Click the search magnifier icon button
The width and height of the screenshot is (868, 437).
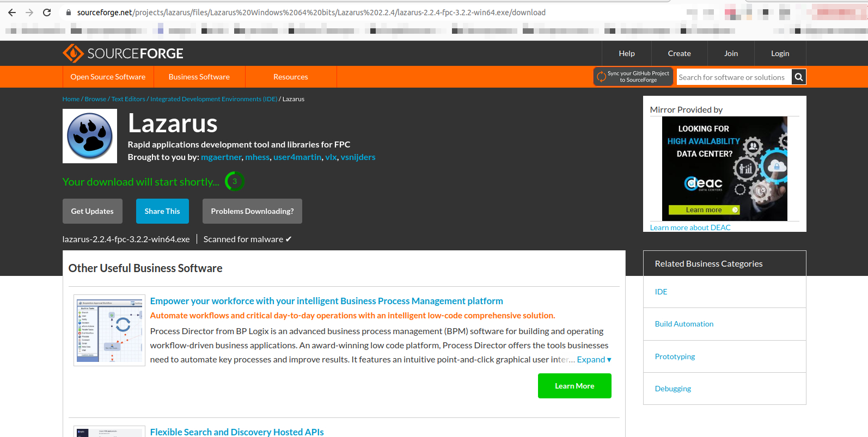pyautogui.click(x=798, y=77)
